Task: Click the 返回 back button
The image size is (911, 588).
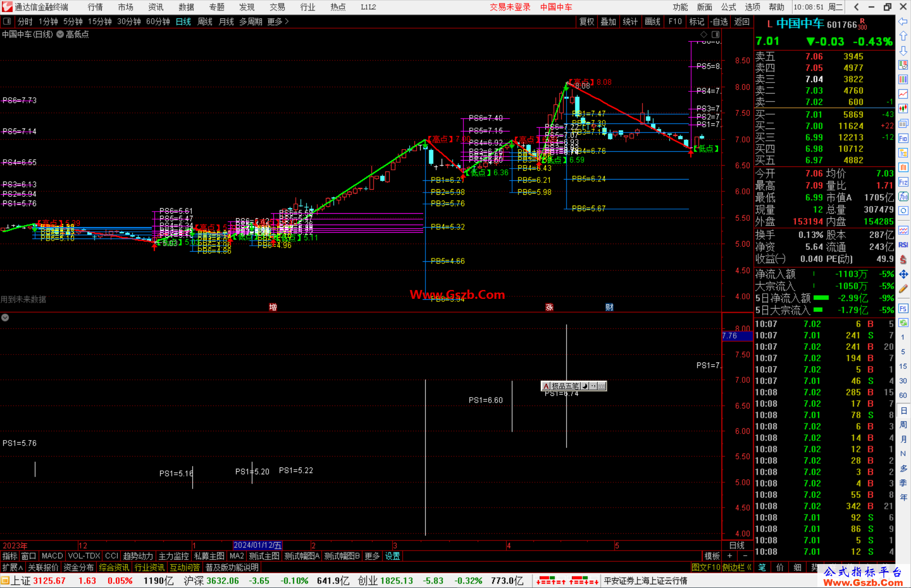Action: tap(741, 21)
